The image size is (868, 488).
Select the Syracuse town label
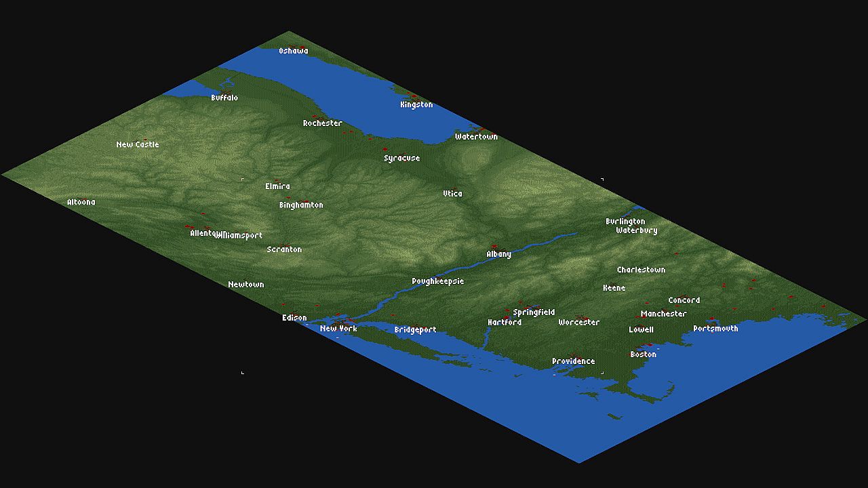(401, 159)
